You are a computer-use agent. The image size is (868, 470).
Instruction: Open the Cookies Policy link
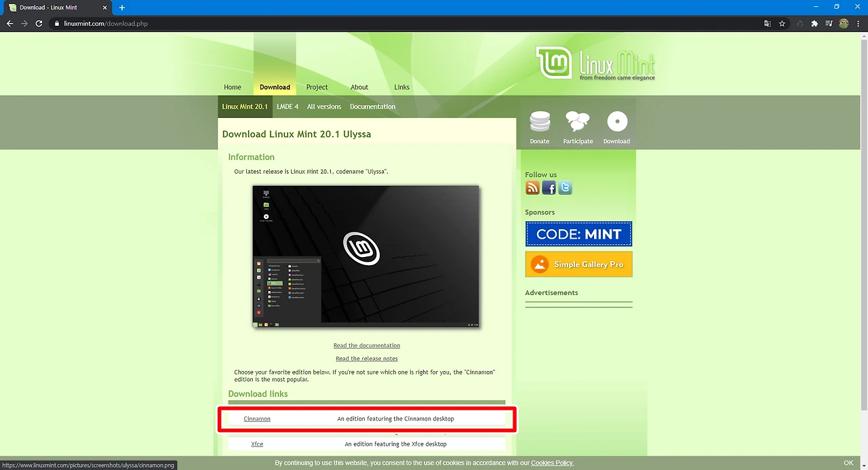[552, 463]
